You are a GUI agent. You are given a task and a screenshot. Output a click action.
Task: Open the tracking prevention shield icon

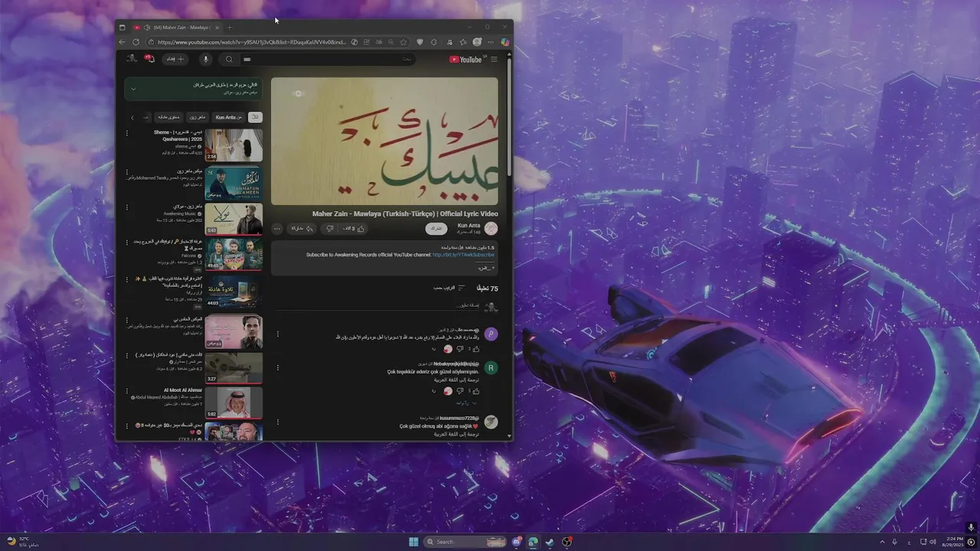(x=420, y=42)
